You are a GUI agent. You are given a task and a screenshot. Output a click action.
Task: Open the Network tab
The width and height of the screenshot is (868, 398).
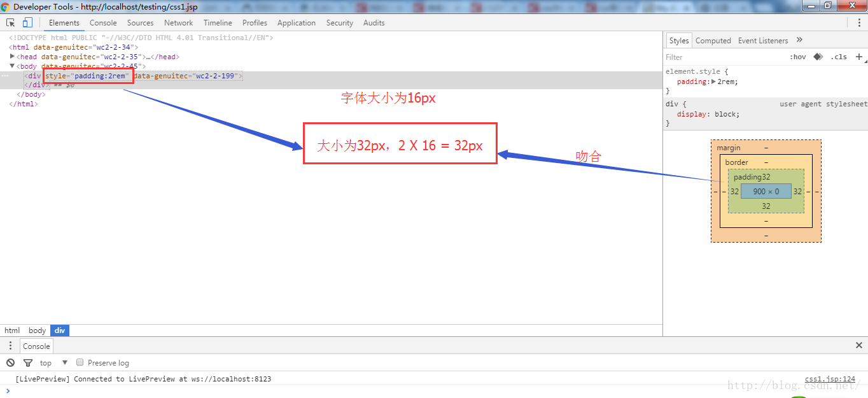point(178,22)
